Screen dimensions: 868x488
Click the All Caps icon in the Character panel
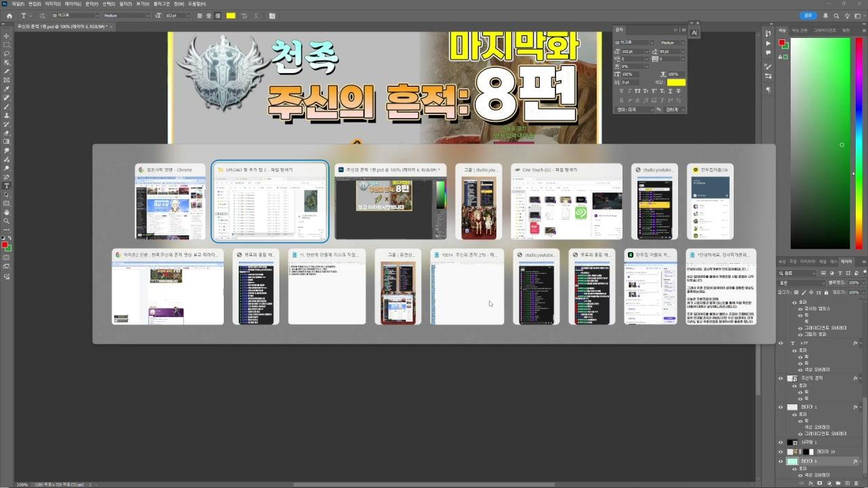click(x=636, y=91)
